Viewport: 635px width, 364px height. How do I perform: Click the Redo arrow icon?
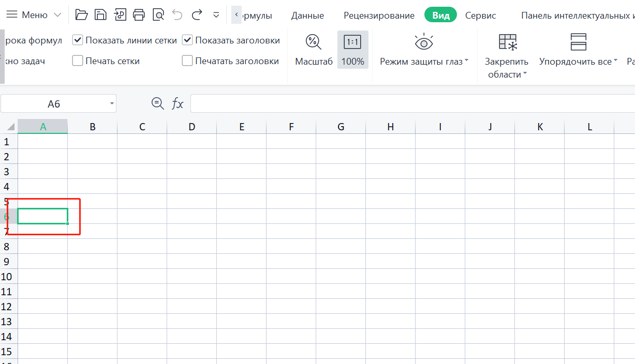197,14
